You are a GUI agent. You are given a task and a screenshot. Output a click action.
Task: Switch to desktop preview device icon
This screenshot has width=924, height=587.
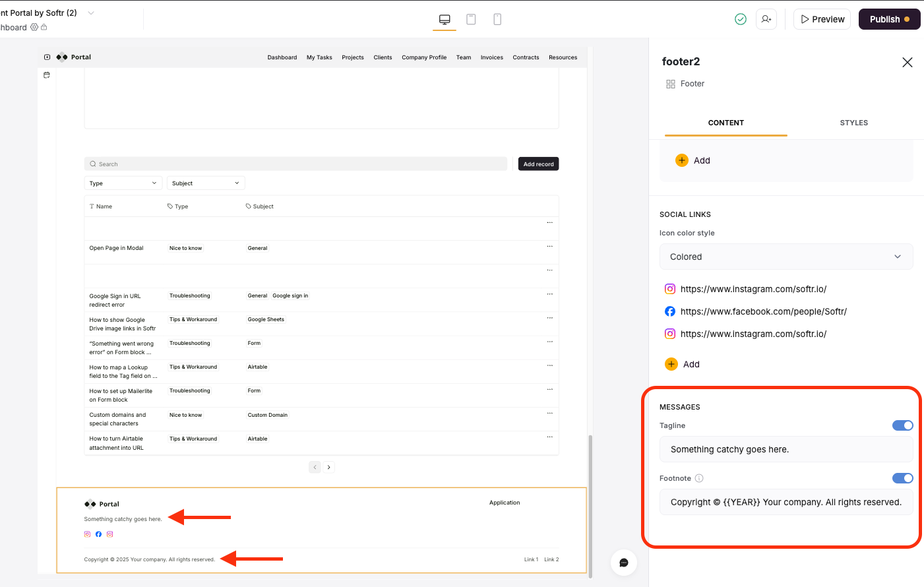point(445,20)
